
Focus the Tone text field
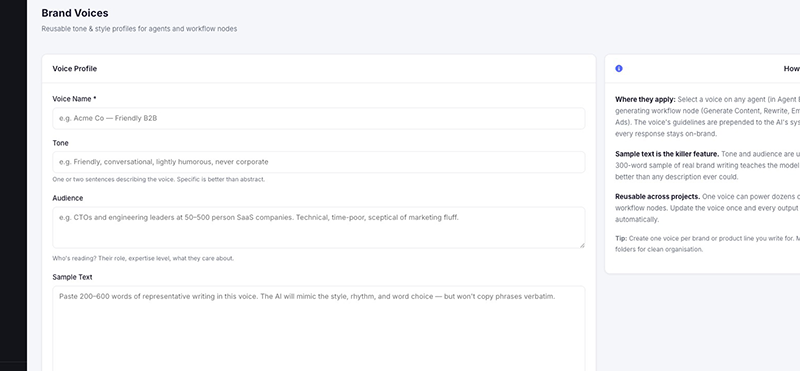pos(318,162)
